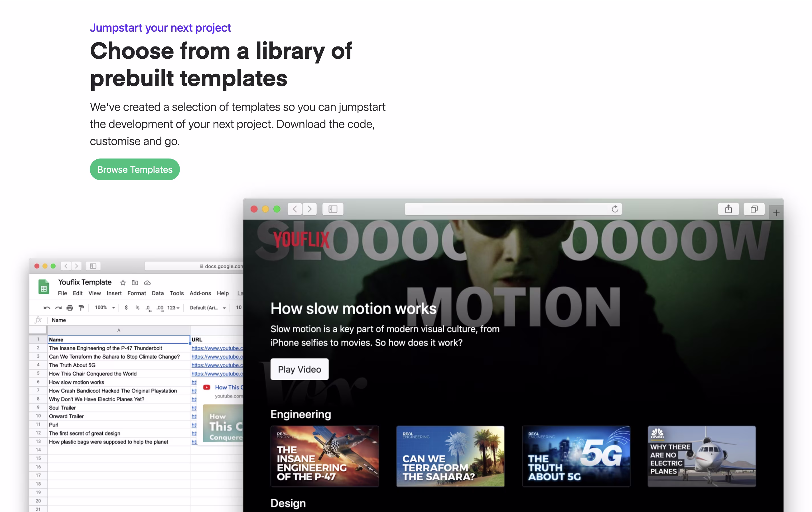
Task: Toggle the sidebar in the Youflix browser window
Action: click(333, 209)
